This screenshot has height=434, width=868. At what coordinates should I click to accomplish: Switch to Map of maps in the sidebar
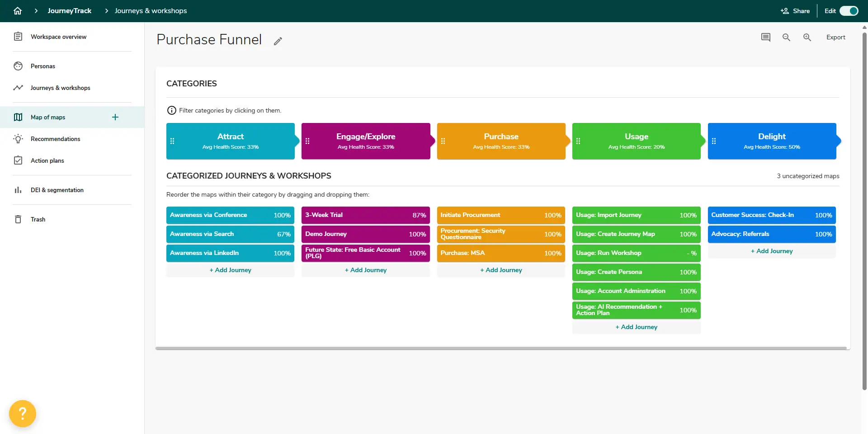47,117
